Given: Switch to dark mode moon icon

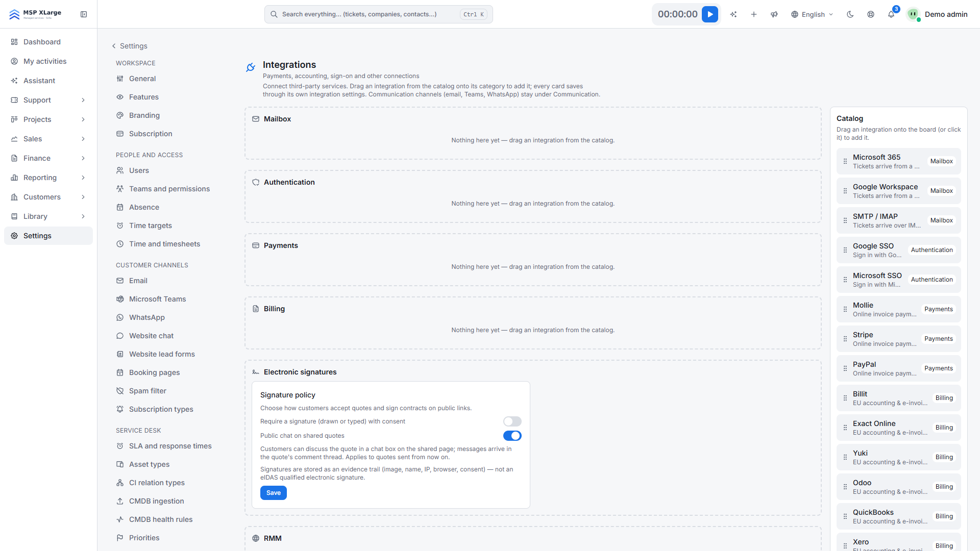Looking at the screenshot, I should [850, 14].
